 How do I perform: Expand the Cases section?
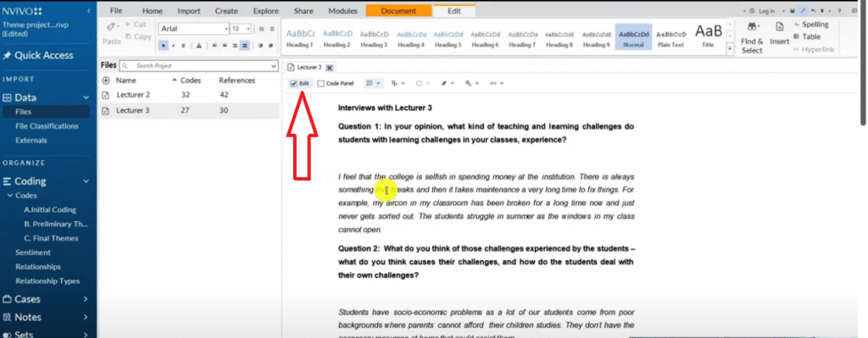86,299
